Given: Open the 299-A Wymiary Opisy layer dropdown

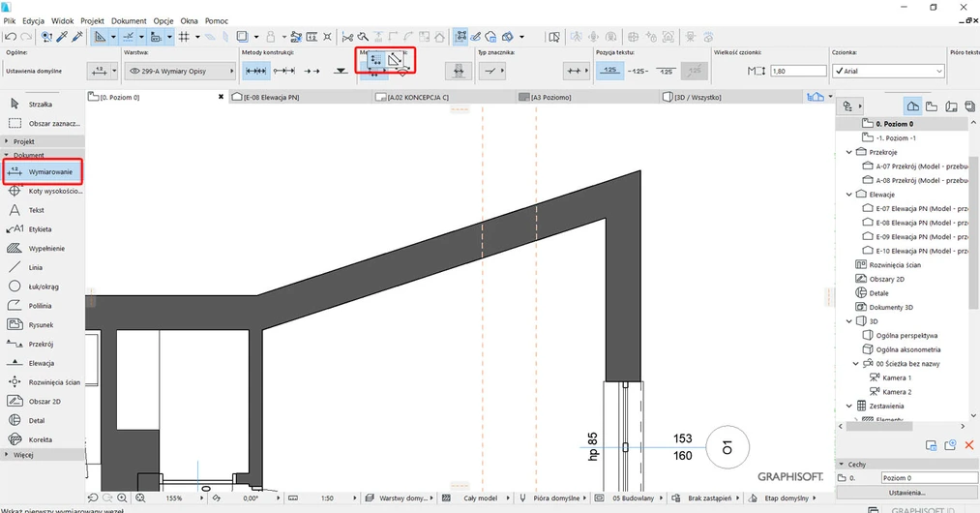Looking at the screenshot, I should 179,71.
